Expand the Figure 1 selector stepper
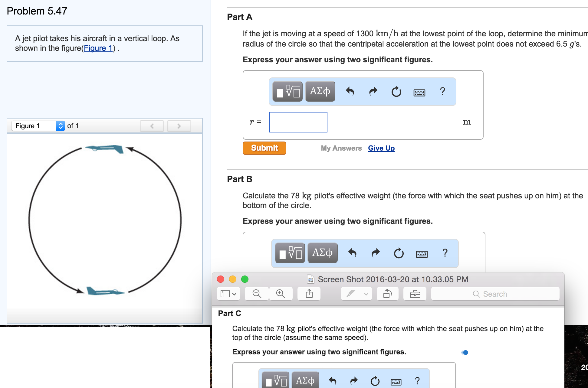Viewport: 588px width, 388px height. click(61, 126)
